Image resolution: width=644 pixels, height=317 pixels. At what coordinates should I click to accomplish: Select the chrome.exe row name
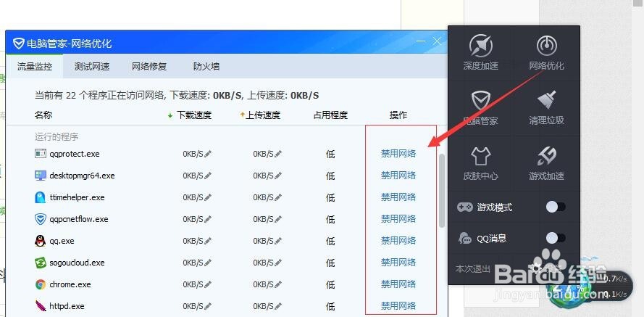[x=70, y=284]
